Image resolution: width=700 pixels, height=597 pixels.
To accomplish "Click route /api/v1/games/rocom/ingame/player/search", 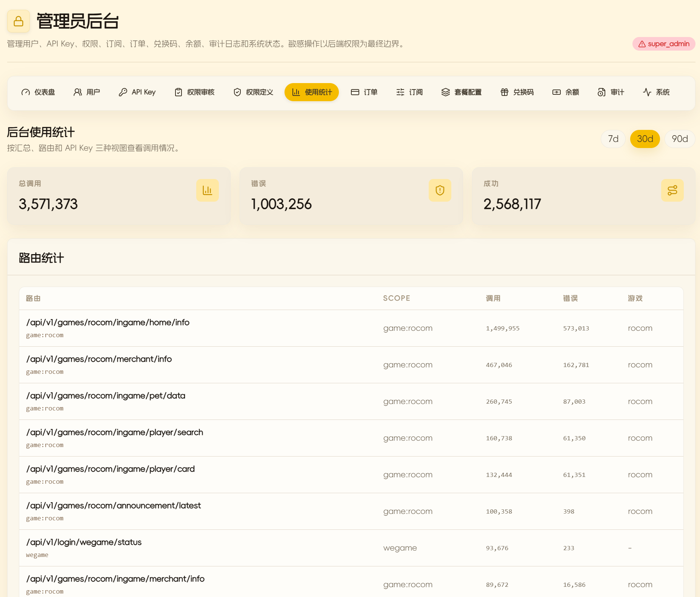I will coord(115,432).
